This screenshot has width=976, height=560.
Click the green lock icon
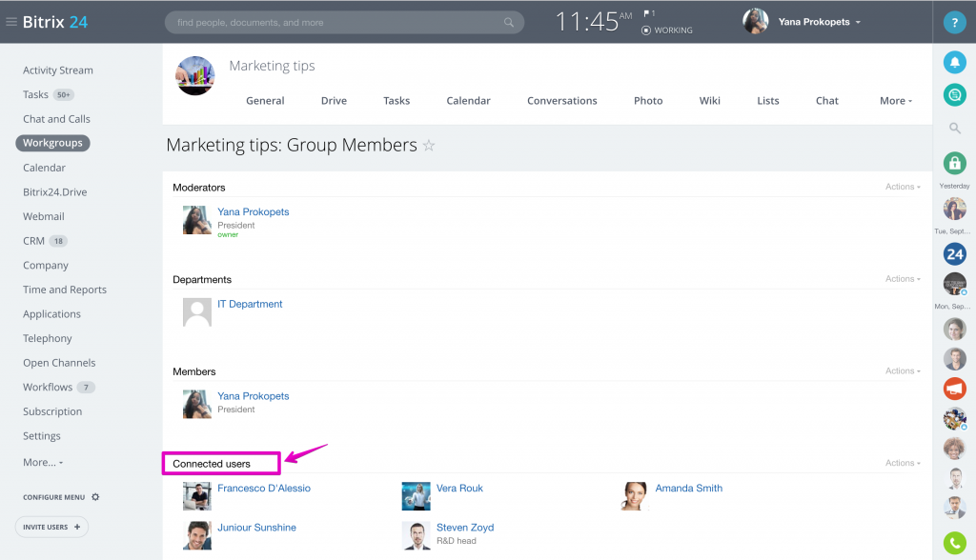954,163
